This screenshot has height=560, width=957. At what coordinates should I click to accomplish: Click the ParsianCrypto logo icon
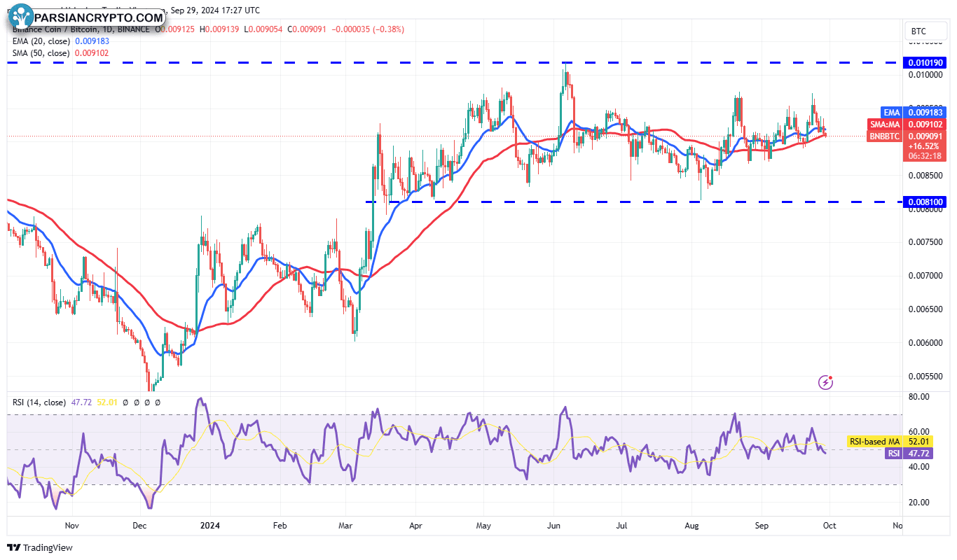click(22, 16)
